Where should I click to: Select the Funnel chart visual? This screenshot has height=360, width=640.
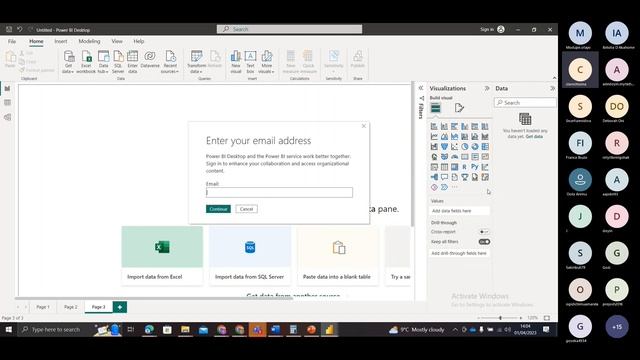(444, 147)
